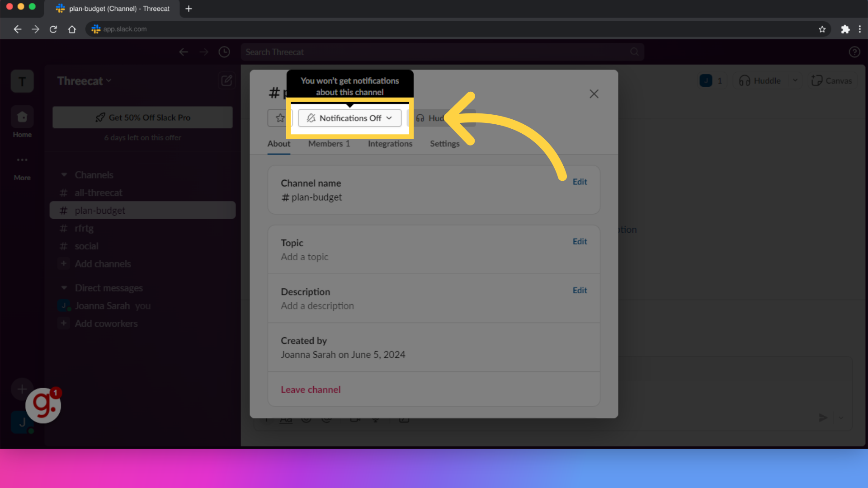The height and width of the screenshot is (488, 868).
Task: Open the social channel
Action: pyautogui.click(x=143, y=246)
